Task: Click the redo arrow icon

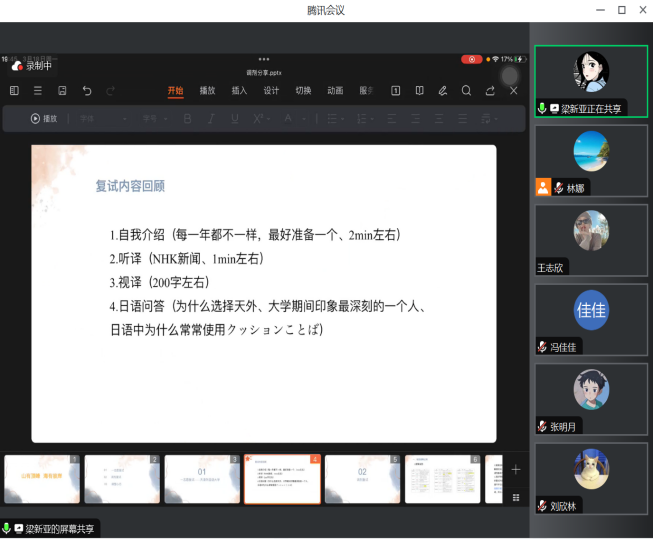Action: pyautogui.click(x=111, y=91)
